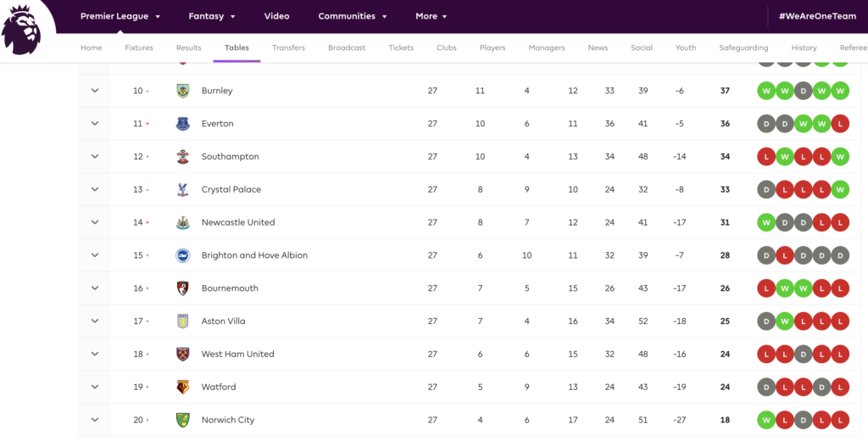Image resolution: width=868 pixels, height=441 pixels.
Task: Switch to the Results tab
Action: 189,47
